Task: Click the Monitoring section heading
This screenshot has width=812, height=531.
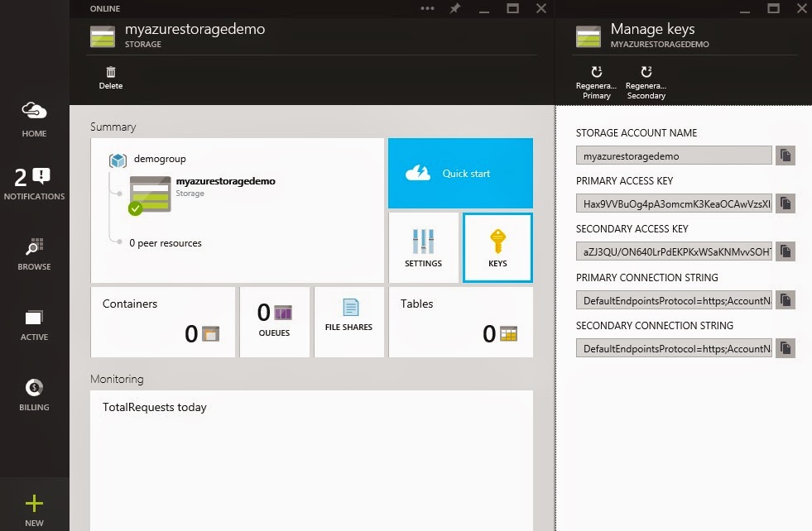Action: (x=117, y=379)
